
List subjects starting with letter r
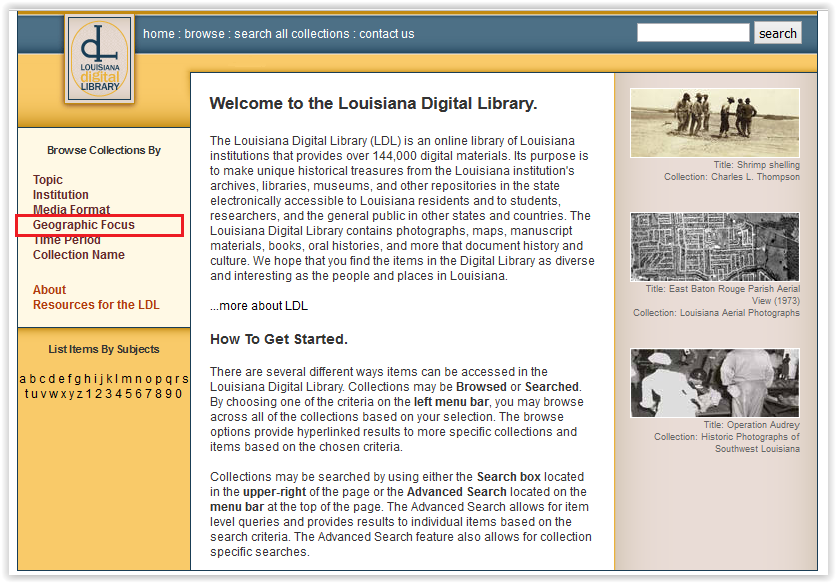(178, 379)
